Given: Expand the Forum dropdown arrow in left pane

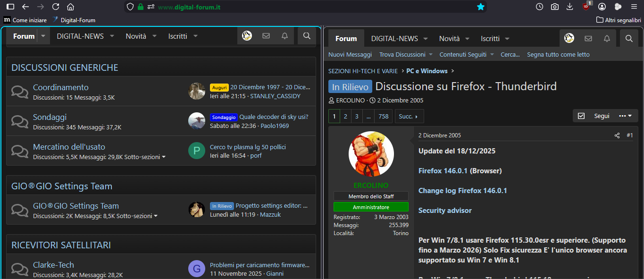Looking at the screenshot, I should 43,36.
